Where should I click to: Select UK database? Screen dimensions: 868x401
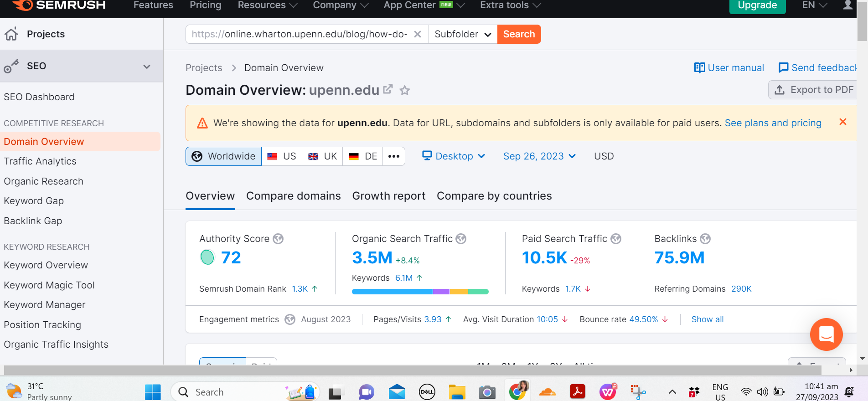(322, 156)
